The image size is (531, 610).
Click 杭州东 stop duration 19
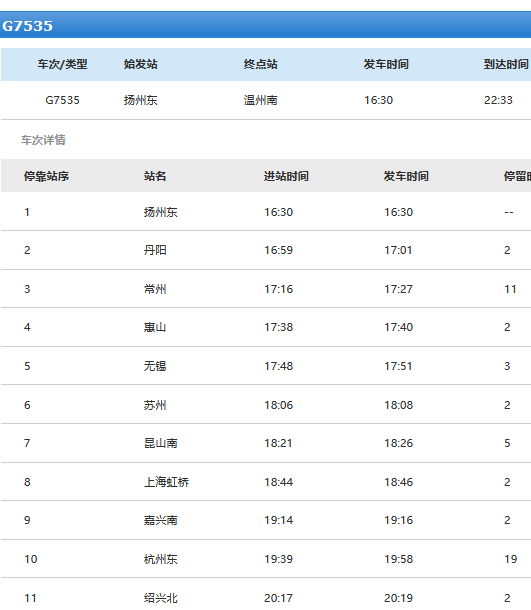click(510, 559)
